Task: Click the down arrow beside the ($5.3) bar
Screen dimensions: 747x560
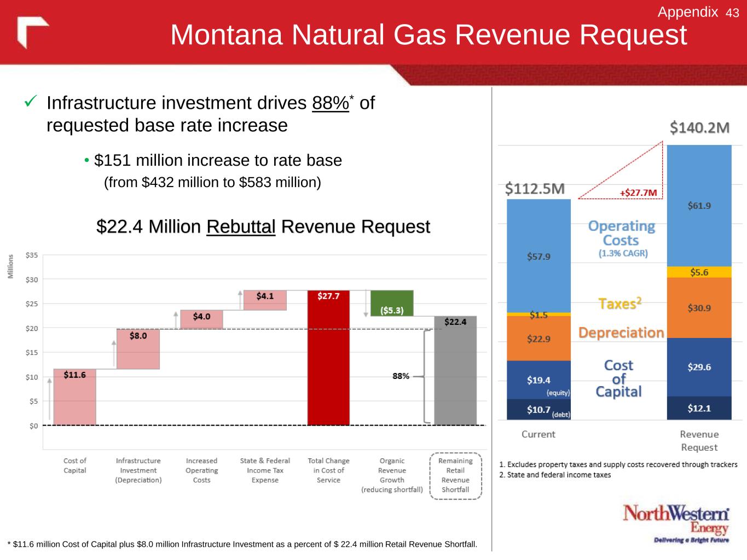Action: pos(366,304)
